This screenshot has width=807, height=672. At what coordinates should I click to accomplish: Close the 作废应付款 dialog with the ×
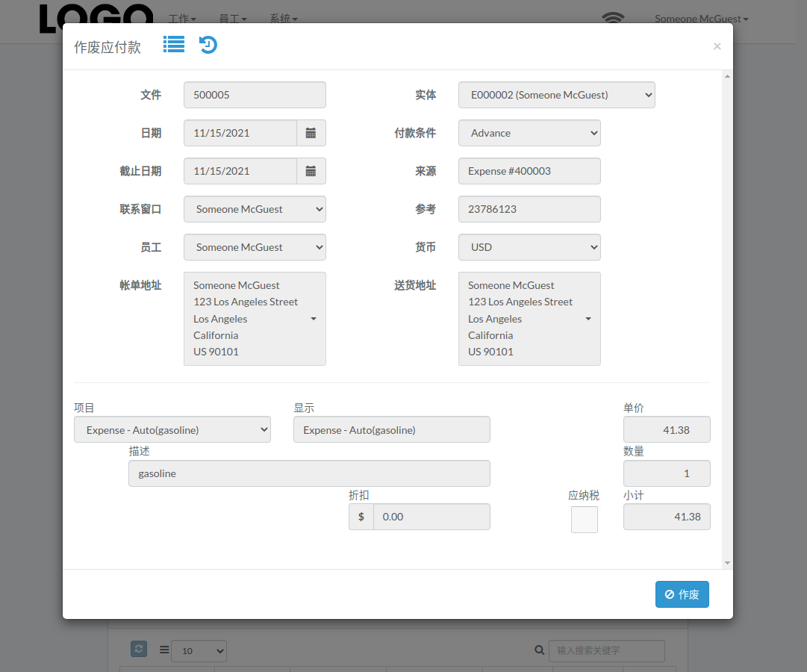tap(717, 46)
